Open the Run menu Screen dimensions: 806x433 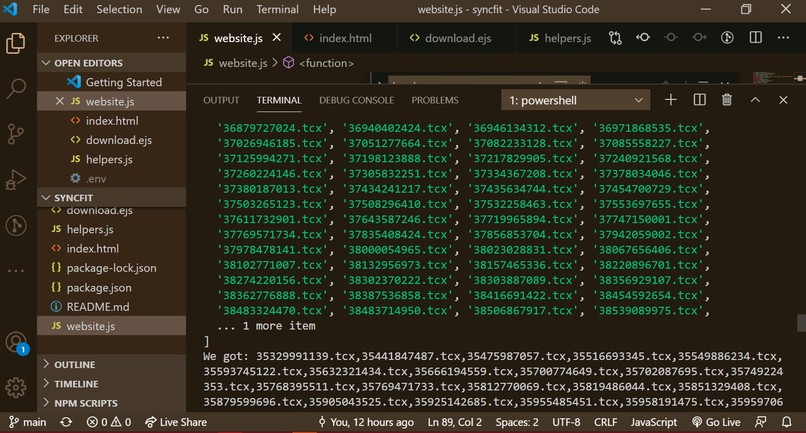click(x=232, y=9)
